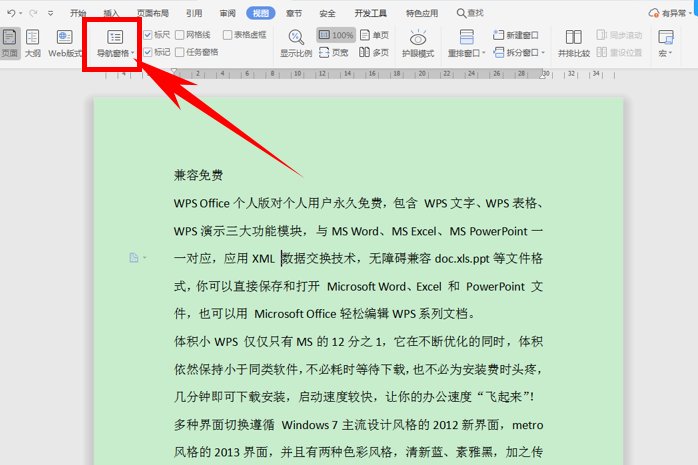Click the 同步滚动 synchronous scrolling button
Screen dimensions: 698x465
pyautogui.click(x=619, y=35)
